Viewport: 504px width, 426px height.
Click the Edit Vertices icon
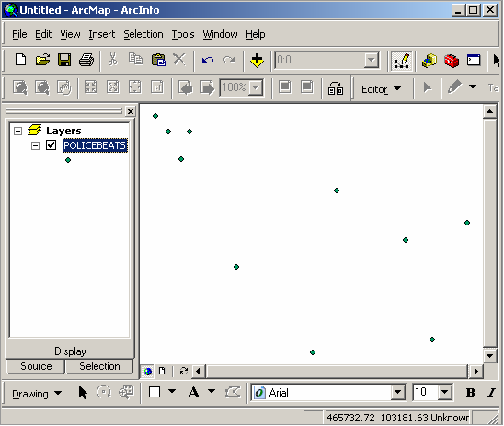tap(233, 392)
